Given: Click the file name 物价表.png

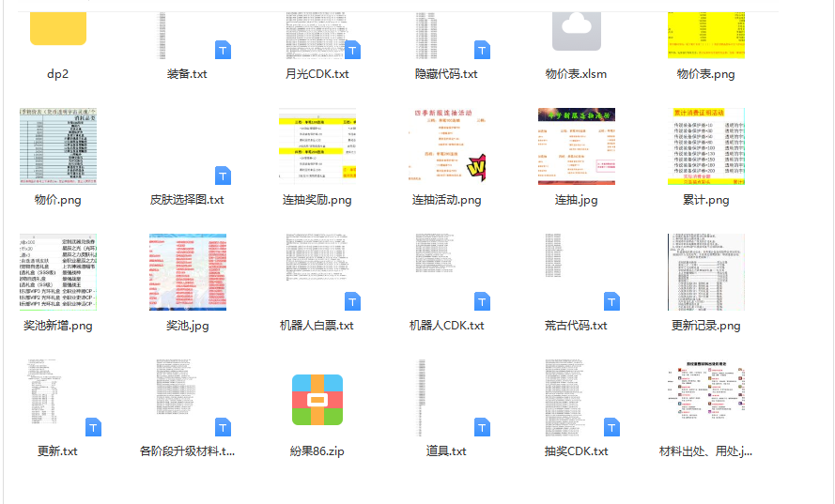Looking at the screenshot, I should (x=705, y=74).
